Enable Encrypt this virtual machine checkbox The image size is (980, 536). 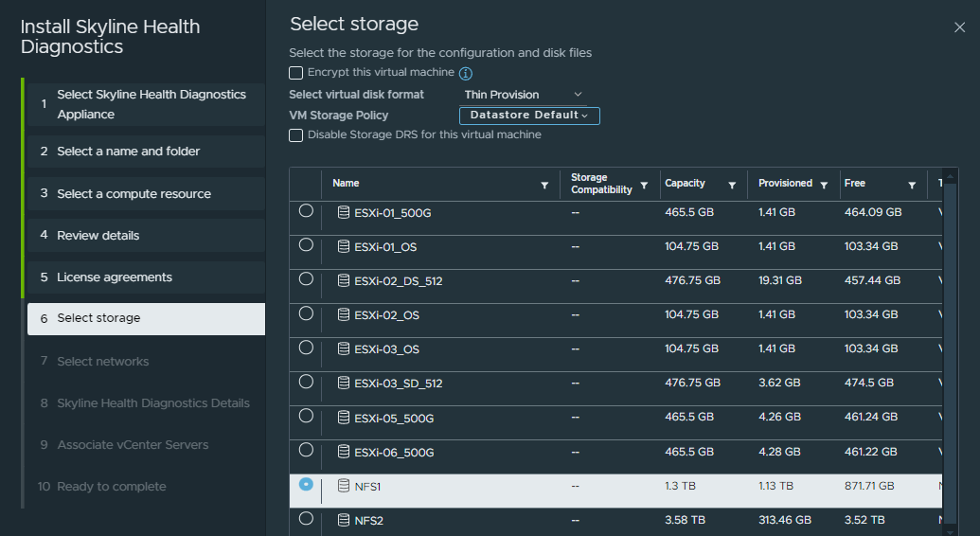click(x=295, y=73)
